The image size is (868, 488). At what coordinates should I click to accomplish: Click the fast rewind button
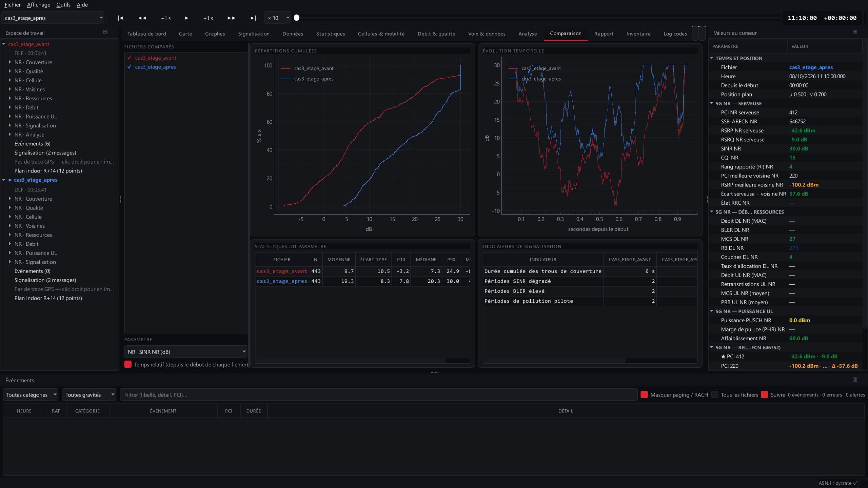[142, 18]
